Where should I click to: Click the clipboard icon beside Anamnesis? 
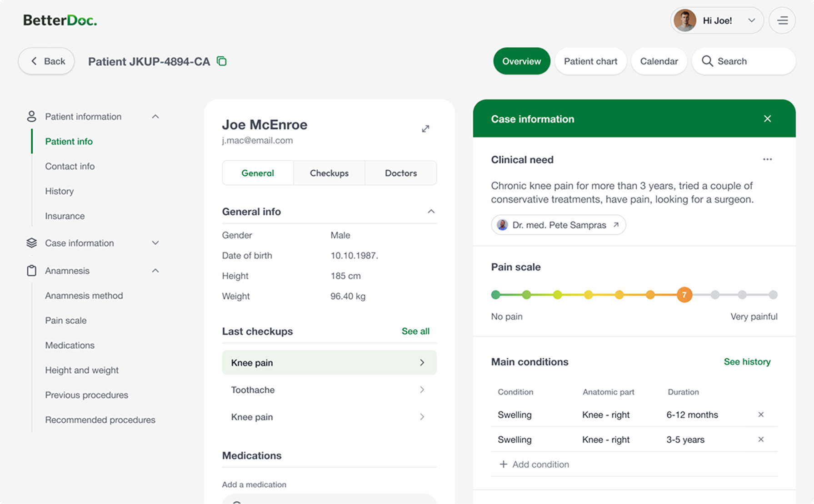tap(31, 271)
